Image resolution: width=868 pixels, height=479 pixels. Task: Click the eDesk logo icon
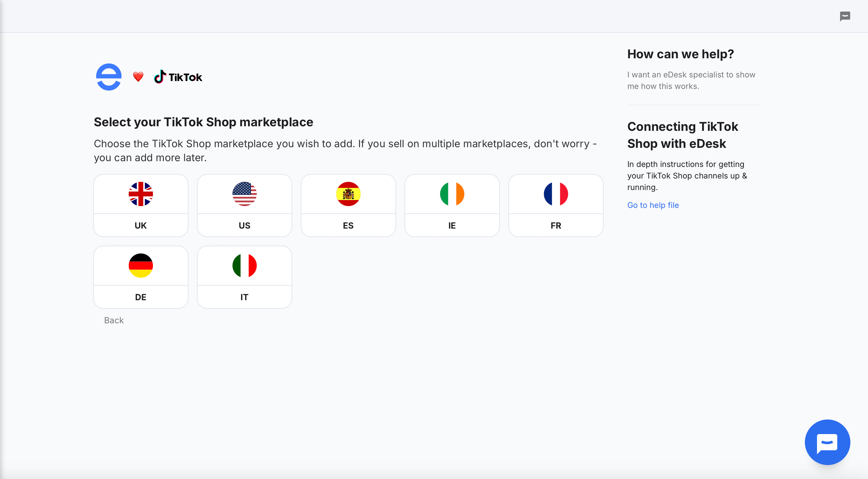pos(109,77)
